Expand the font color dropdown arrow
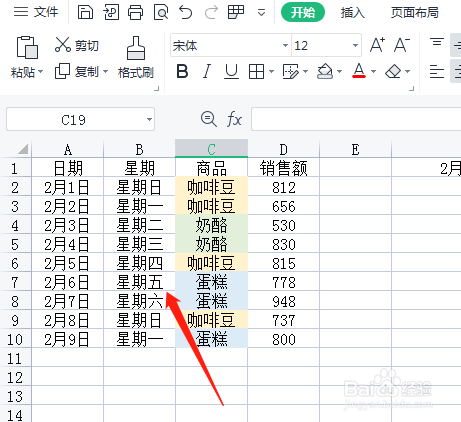 coord(373,71)
